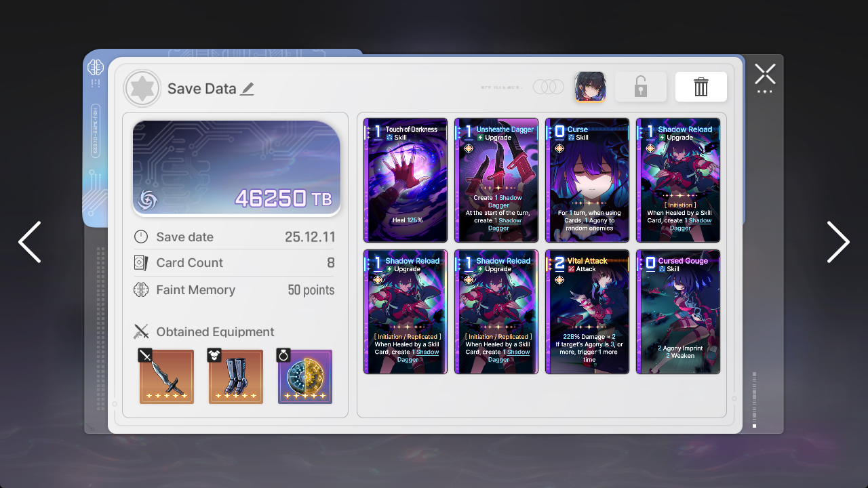Click the Obtained Equipment heading
Screen dimensions: 868x488
(216, 331)
